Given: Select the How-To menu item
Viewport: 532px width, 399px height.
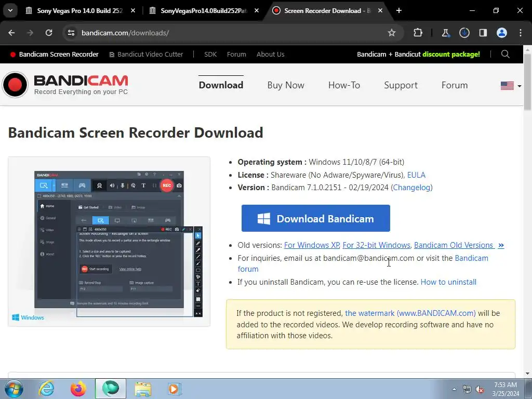Looking at the screenshot, I should coord(344,85).
